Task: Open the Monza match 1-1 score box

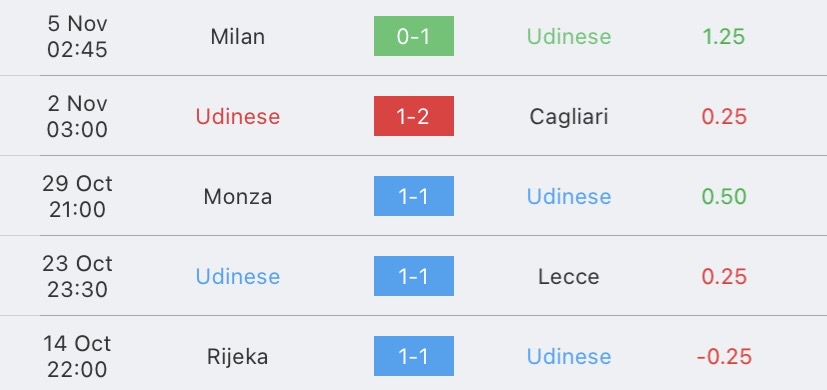Action: [x=414, y=196]
